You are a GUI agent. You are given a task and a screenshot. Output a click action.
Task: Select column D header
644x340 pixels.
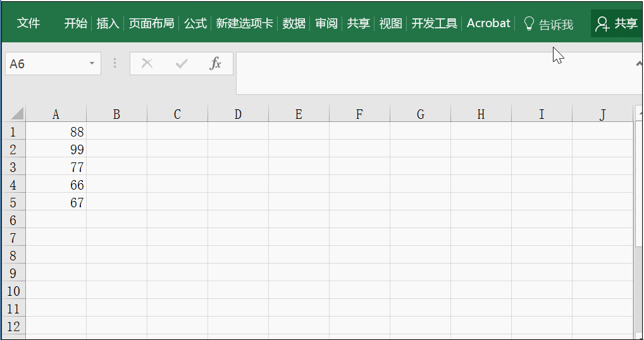pos(238,114)
